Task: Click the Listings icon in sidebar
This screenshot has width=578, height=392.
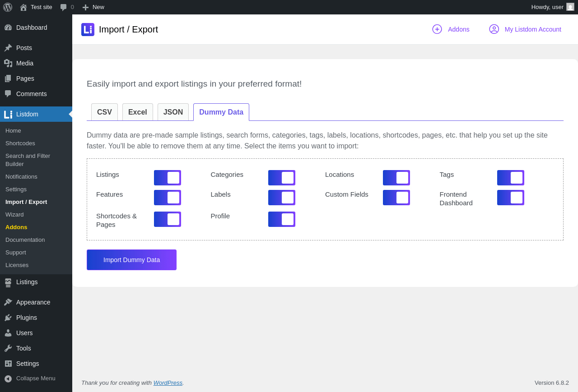Action: (x=8, y=282)
